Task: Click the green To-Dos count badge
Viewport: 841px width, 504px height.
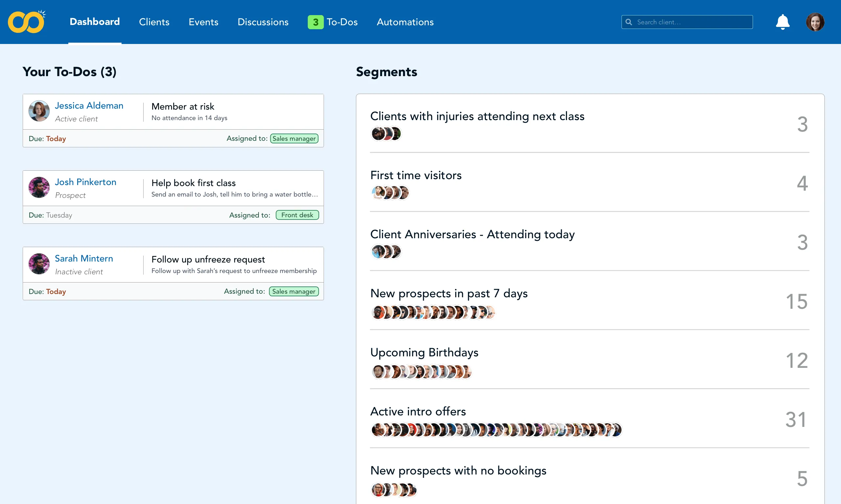Action: point(315,22)
